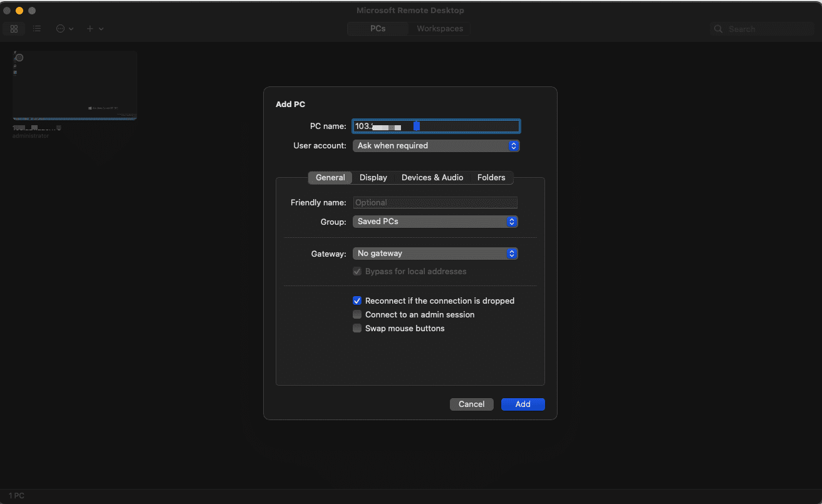822x504 pixels.
Task: Open the plus add menu
Action: point(94,29)
